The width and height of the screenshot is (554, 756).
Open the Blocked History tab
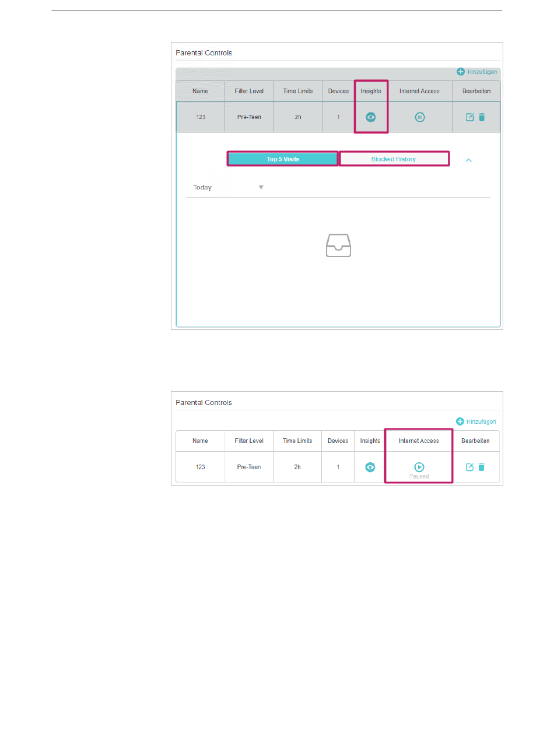tap(394, 159)
